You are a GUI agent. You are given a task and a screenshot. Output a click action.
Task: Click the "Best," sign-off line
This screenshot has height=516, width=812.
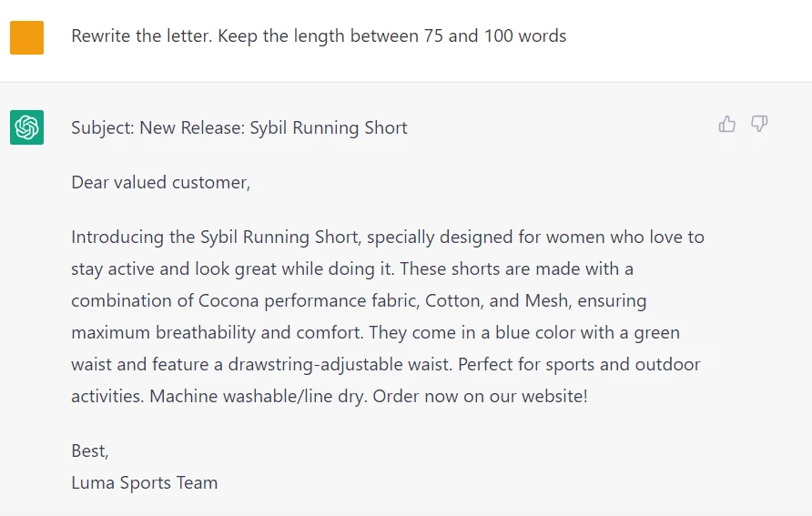90,450
